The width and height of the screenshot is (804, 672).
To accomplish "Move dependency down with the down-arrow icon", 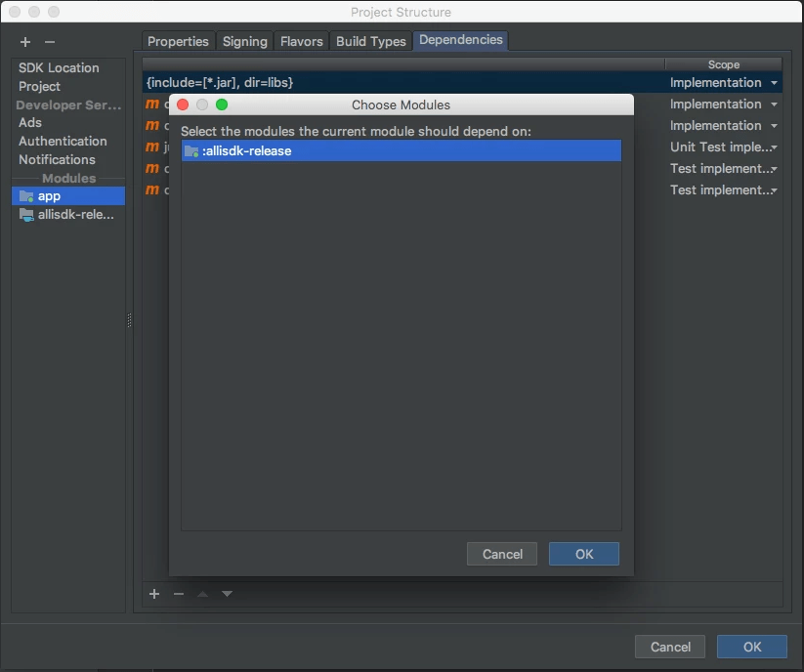I will (x=226, y=594).
